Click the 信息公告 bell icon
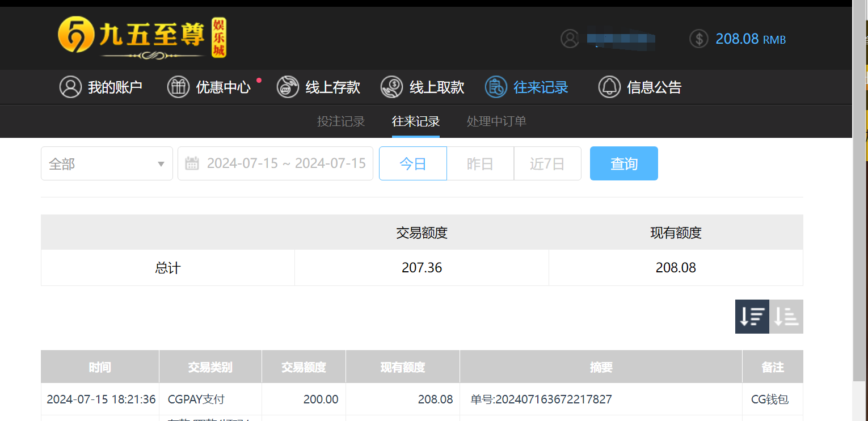Image resolution: width=868 pixels, height=421 pixels. (x=609, y=87)
